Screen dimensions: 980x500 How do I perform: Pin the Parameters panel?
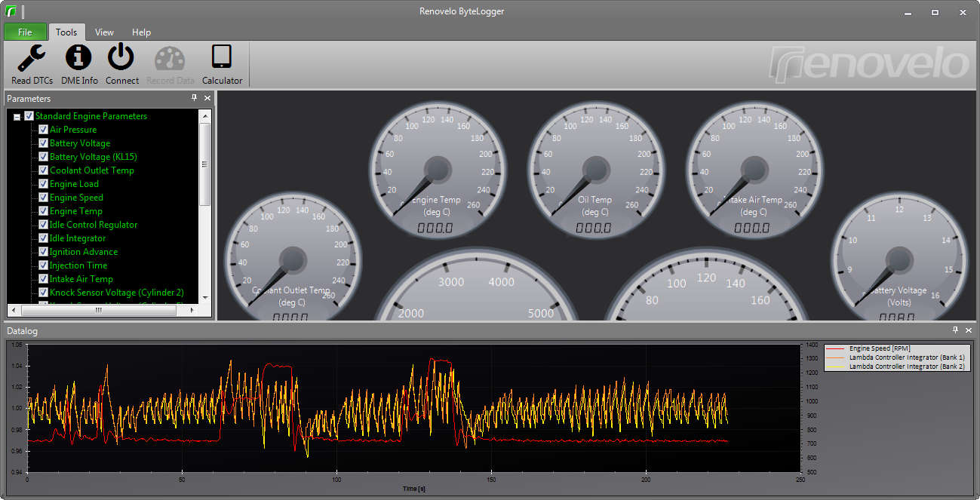click(x=194, y=98)
